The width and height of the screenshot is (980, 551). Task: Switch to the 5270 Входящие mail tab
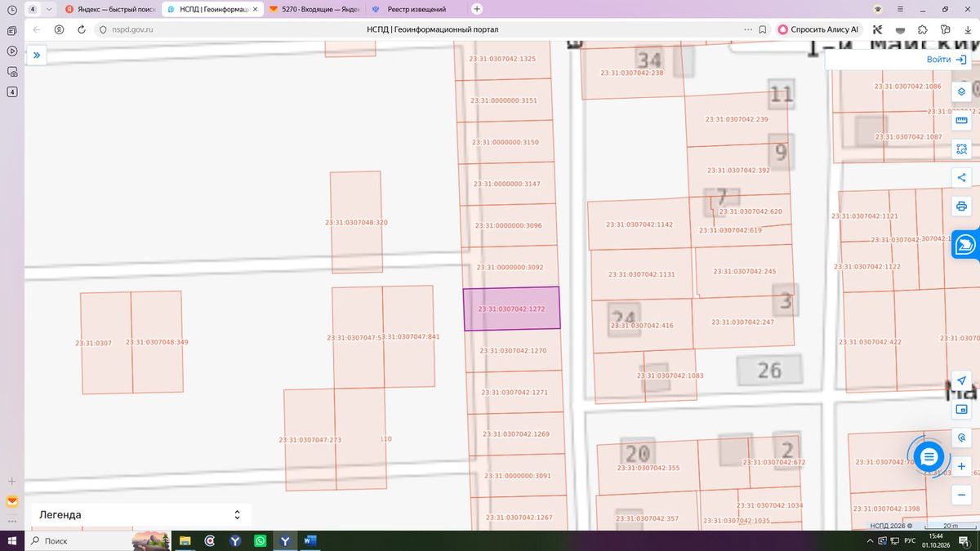[313, 9]
